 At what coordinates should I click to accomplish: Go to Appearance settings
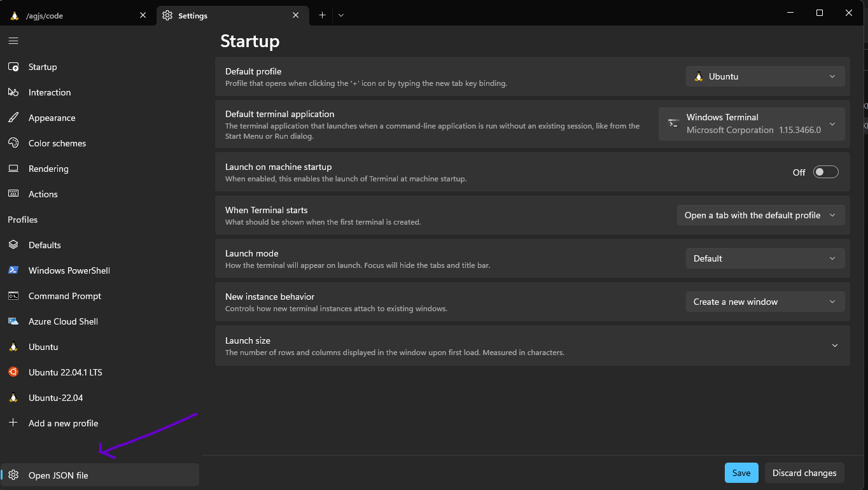coord(100,118)
